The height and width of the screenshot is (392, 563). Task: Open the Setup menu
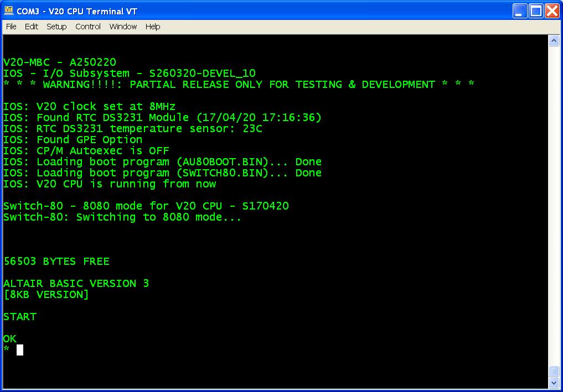click(x=56, y=27)
